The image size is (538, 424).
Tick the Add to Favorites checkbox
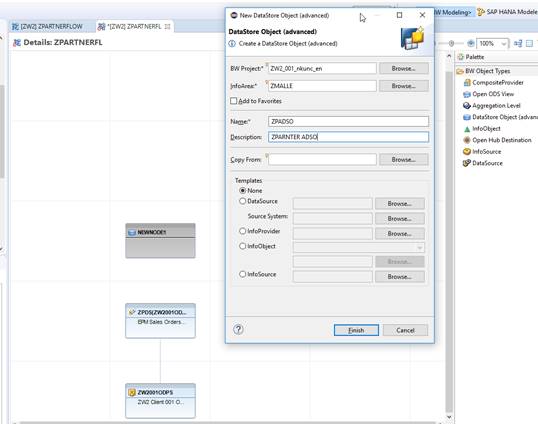(234, 101)
